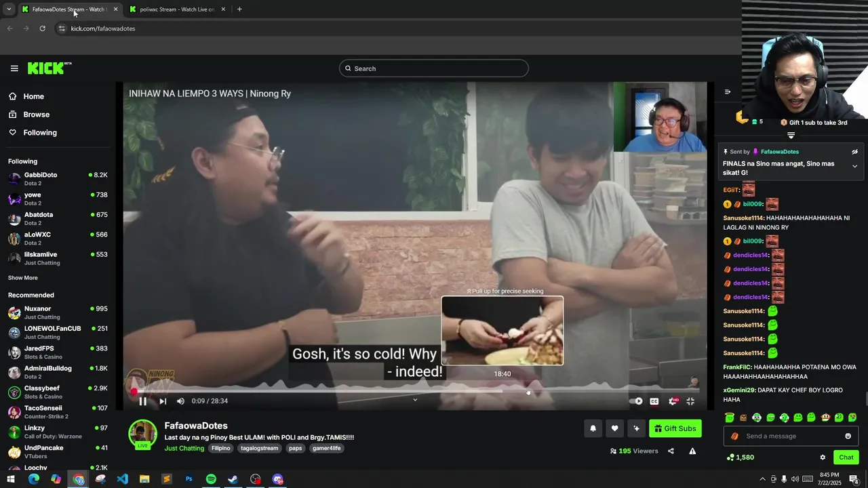Toggle closed captions CC

click(654, 401)
